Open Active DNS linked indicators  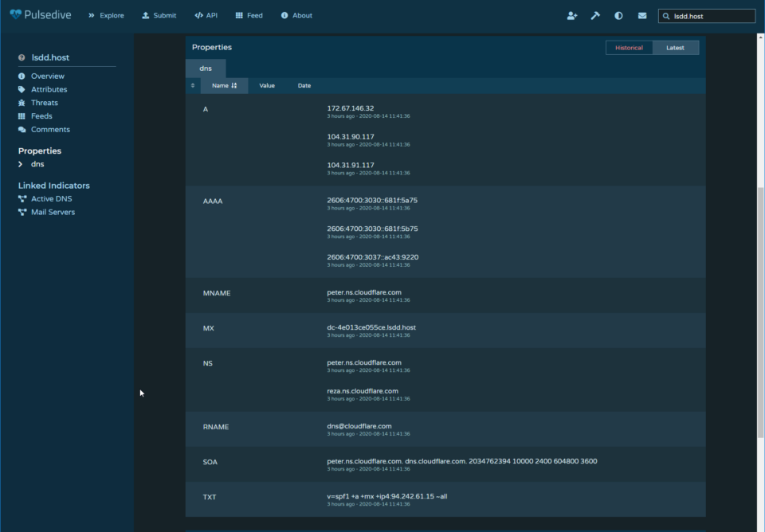[x=51, y=198]
